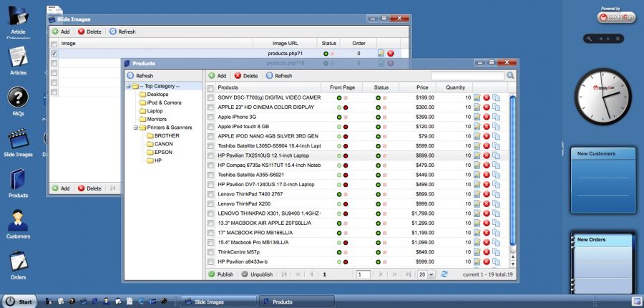Toggle the Status indicator of Lenovo ThinkPad T400

pyautogui.click(x=381, y=194)
